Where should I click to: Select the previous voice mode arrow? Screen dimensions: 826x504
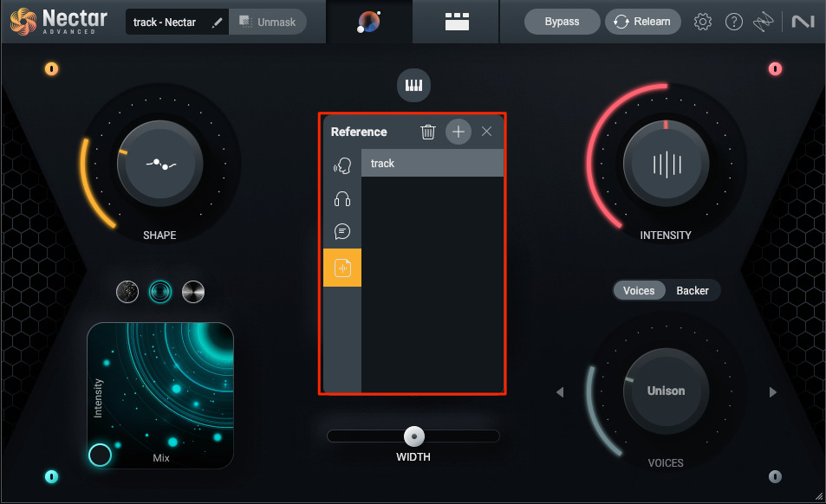click(560, 392)
